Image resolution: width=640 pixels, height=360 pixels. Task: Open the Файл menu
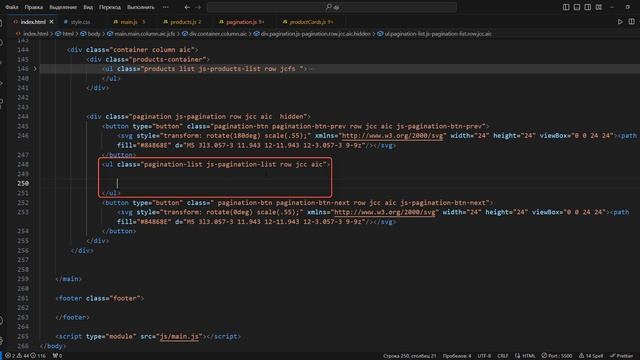coord(11,7)
